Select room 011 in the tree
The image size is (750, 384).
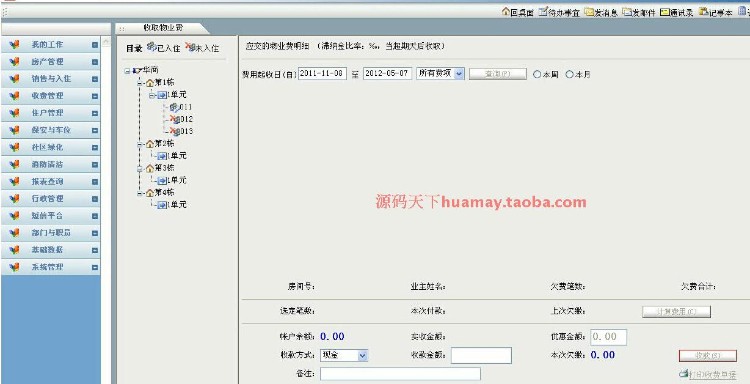(x=186, y=107)
